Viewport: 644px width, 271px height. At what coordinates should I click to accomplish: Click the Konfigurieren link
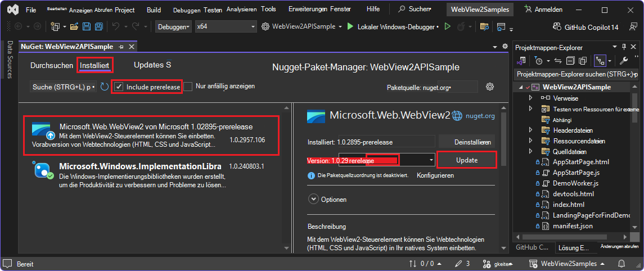tap(435, 175)
